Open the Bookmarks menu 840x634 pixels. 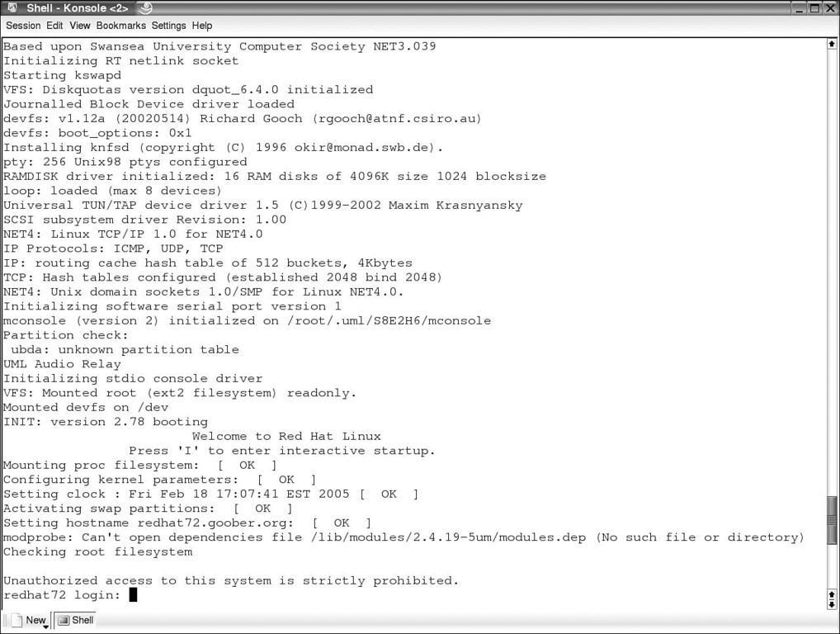click(120, 26)
